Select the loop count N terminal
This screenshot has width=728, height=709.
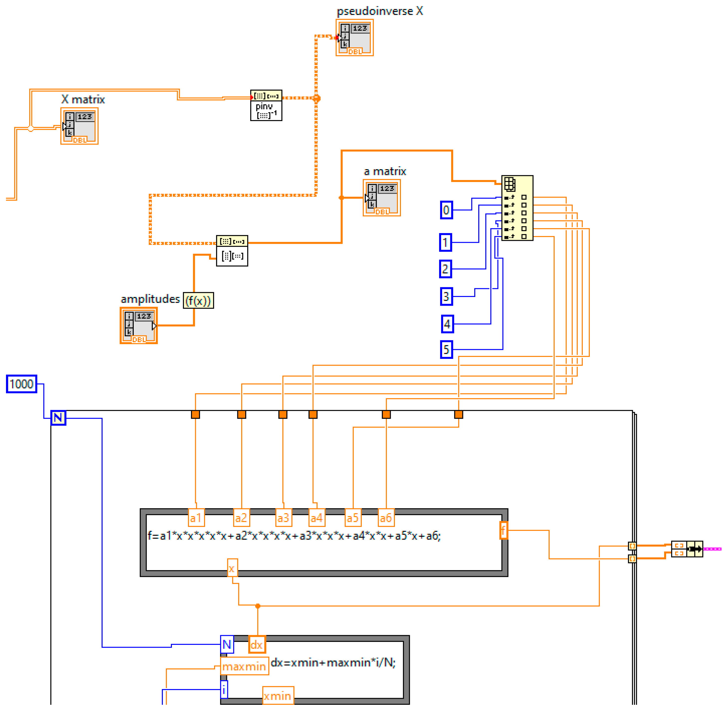(58, 418)
